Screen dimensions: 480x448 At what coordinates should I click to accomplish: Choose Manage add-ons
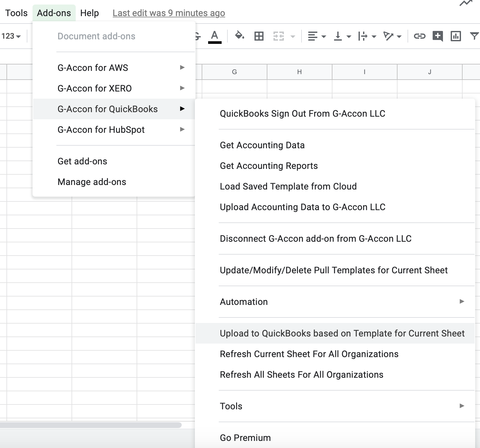pyautogui.click(x=114, y=182)
